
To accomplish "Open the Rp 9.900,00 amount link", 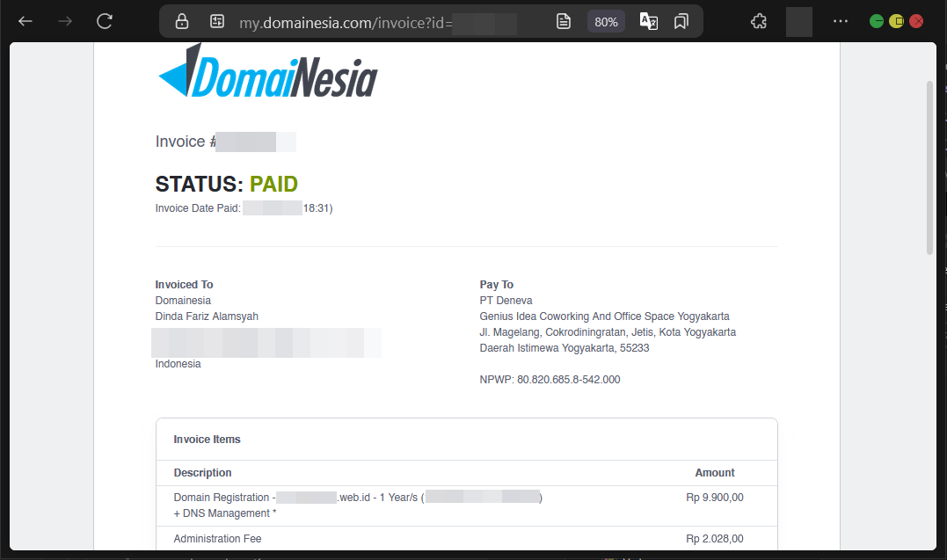I will click(714, 497).
